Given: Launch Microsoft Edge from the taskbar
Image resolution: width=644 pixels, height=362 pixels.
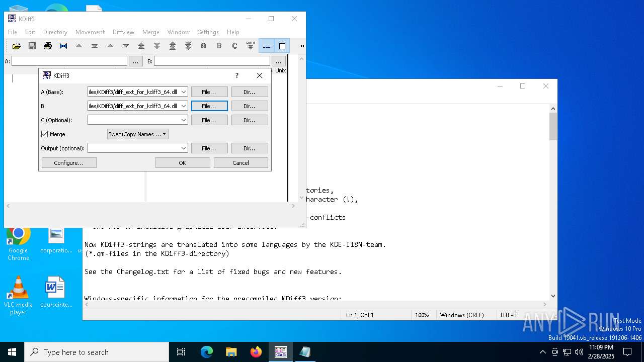Looking at the screenshot, I should 207,352.
